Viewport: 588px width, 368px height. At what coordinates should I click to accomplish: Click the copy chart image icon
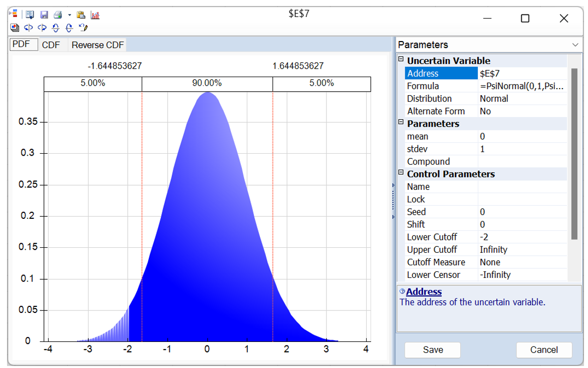pyautogui.click(x=15, y=28)
